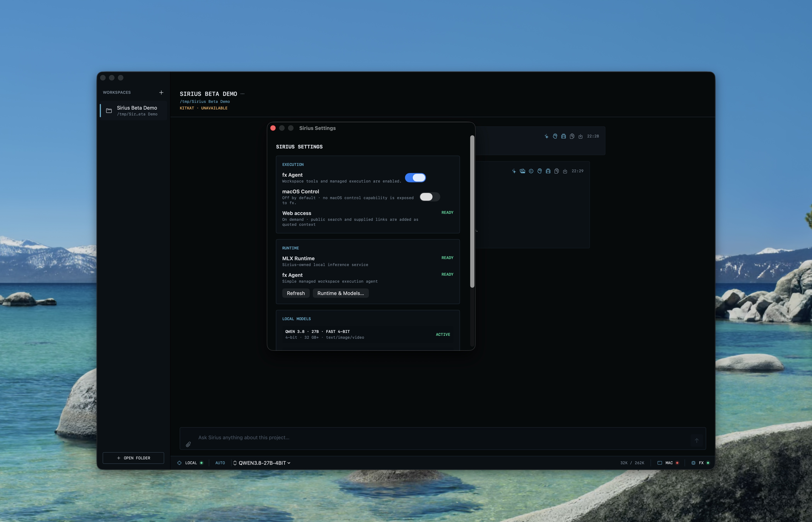Click the 'LOCAL MODELS' section heading
The width and height of the screenshot is (812, 522).
pyautogui.click(x=296, y=319)
